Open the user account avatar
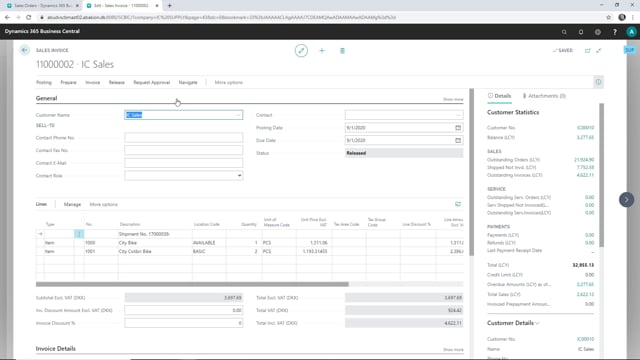The height and width of the screenshot is (360, 640). 631,32
